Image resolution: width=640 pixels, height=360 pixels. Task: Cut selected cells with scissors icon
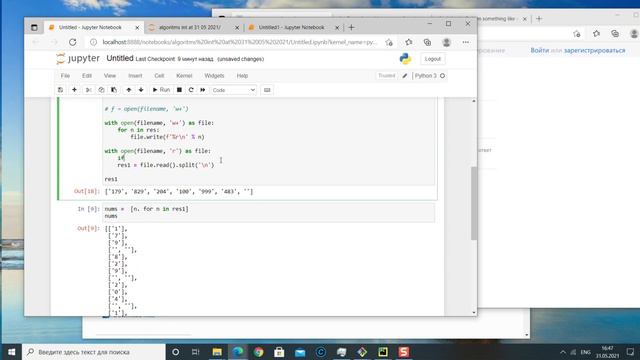pyautogui.click(x=88, y=90)
